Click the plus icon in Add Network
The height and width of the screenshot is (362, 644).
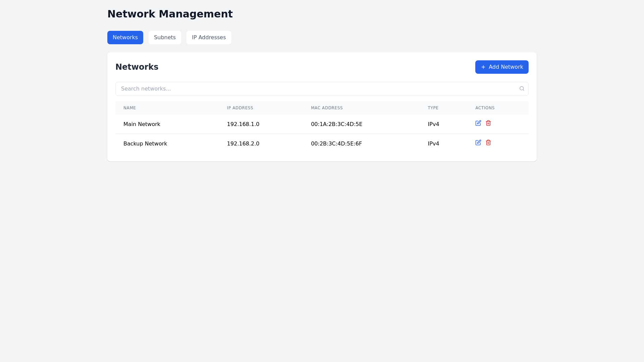(483, 67)
